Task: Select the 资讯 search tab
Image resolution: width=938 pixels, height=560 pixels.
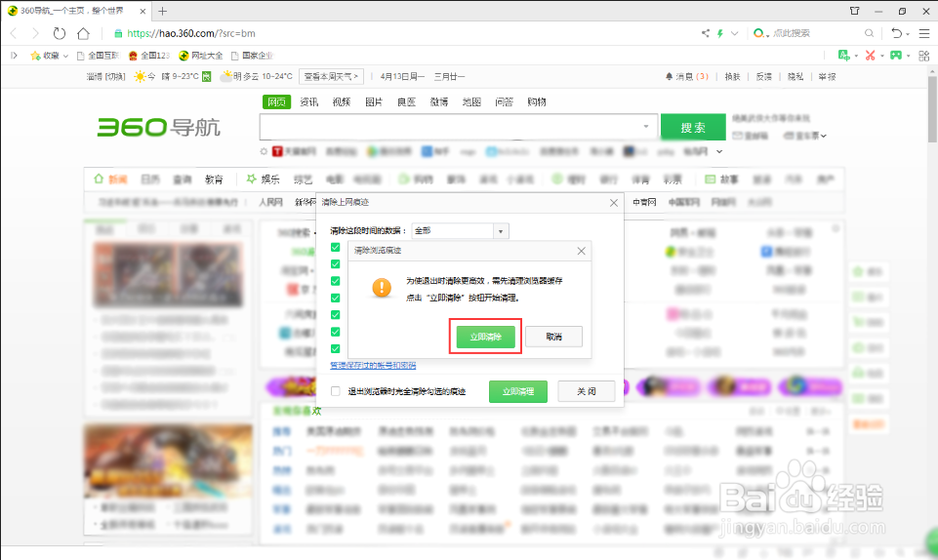Action: [x=309, y=101]
